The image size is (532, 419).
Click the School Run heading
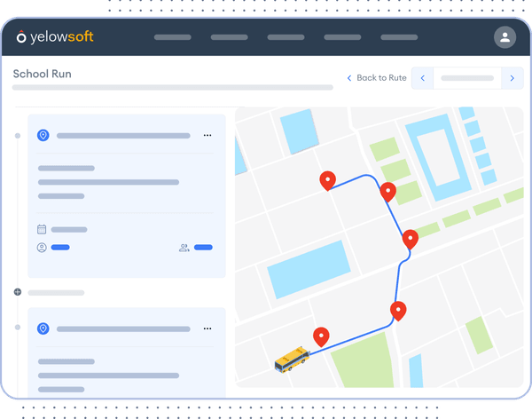coord(42,74)
